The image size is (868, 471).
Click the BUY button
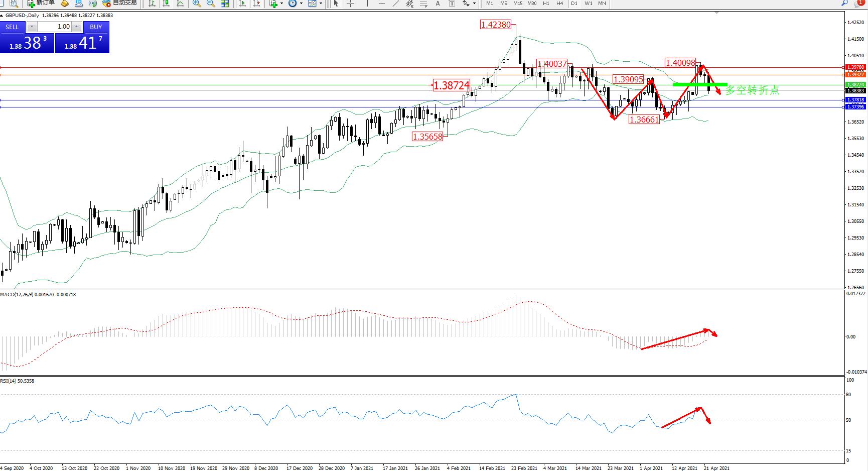tap(96, 27)
